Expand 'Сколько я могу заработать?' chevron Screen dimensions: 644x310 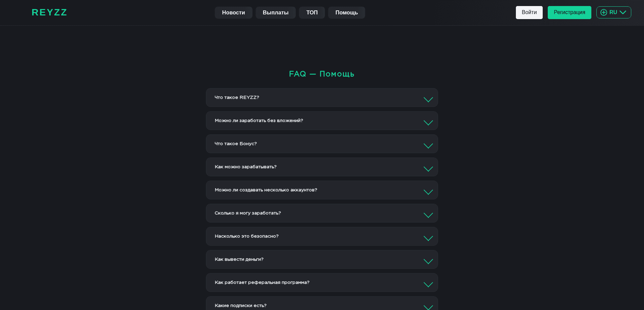[x=428, y=215]
